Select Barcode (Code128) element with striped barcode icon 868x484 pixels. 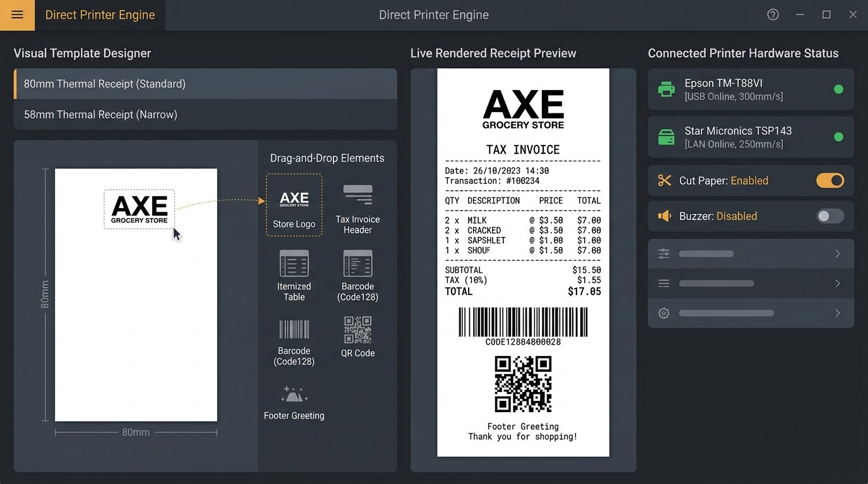[294, 343]
